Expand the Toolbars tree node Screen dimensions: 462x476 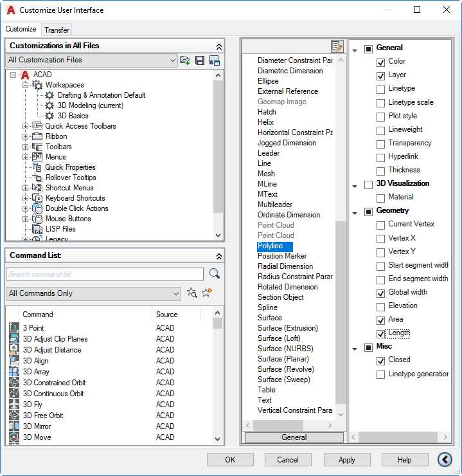click(25, 147)
